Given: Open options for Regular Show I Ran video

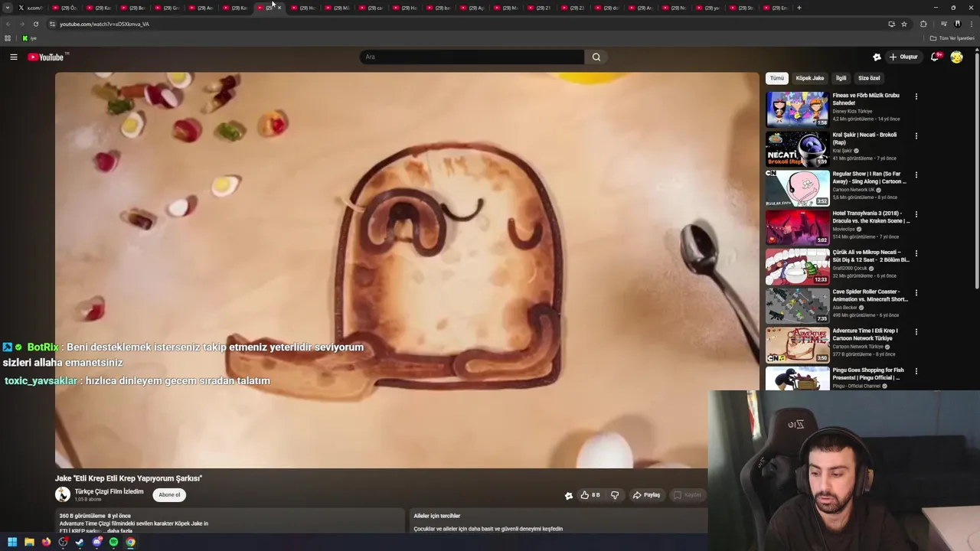Looking at the screenshot, I should [x=916, y=174].
